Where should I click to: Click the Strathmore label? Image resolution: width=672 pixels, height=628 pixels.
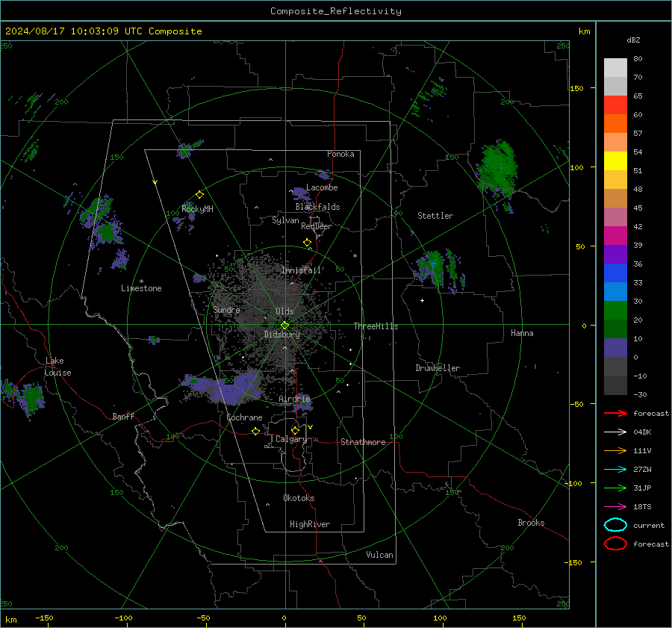(x=363, y=442)
